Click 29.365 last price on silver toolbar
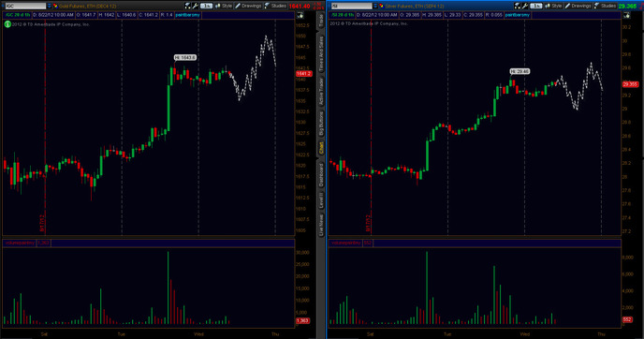 tap(627, 7)
